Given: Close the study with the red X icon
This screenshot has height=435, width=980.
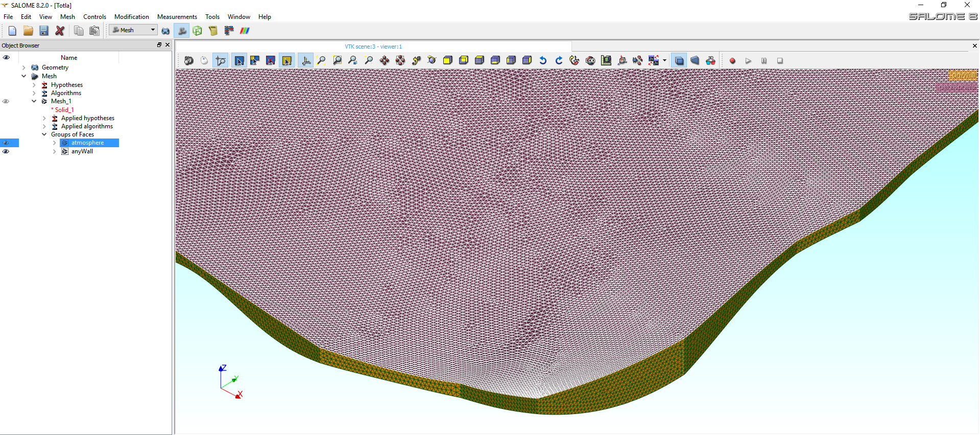Looking at the screenshot, I should coord(60,31).
